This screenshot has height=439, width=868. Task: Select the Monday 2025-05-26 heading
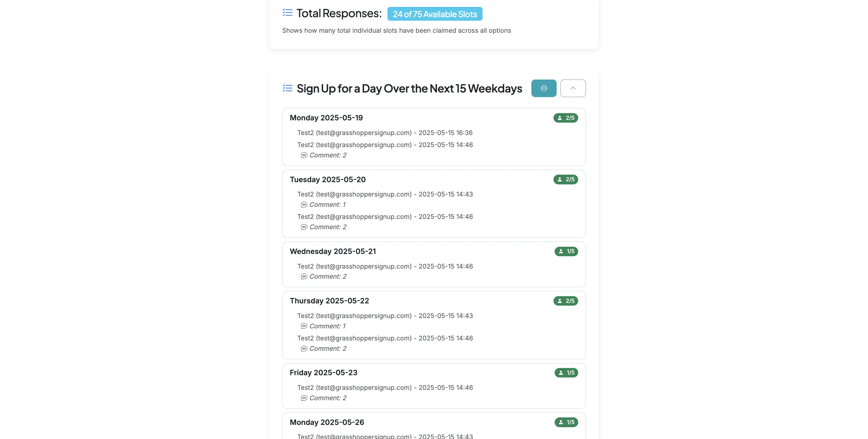click(327, 422)
